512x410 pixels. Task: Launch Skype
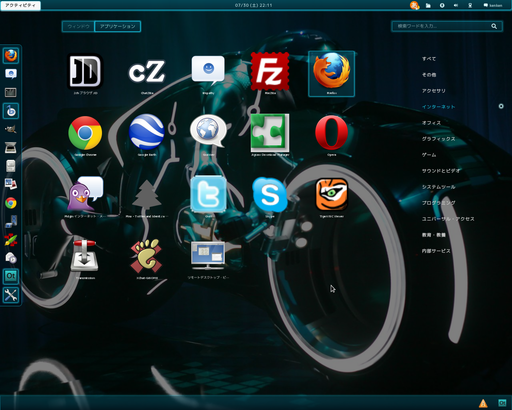[x=270, y=194]
